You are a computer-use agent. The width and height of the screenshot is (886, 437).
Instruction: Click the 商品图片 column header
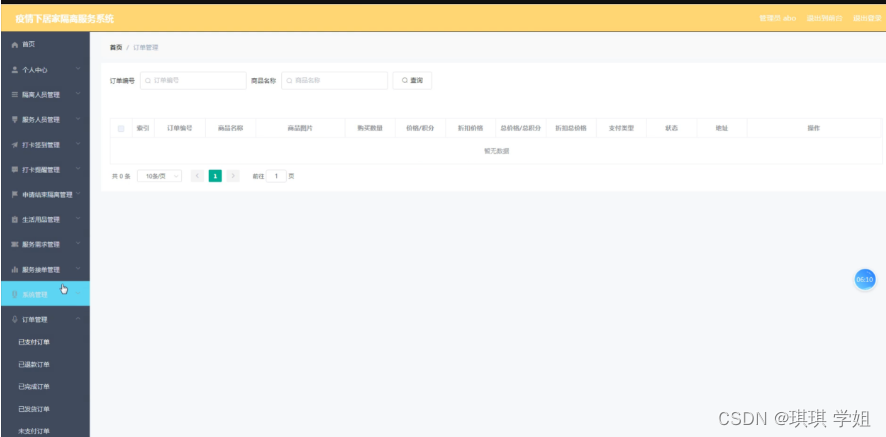click(300, 128)
